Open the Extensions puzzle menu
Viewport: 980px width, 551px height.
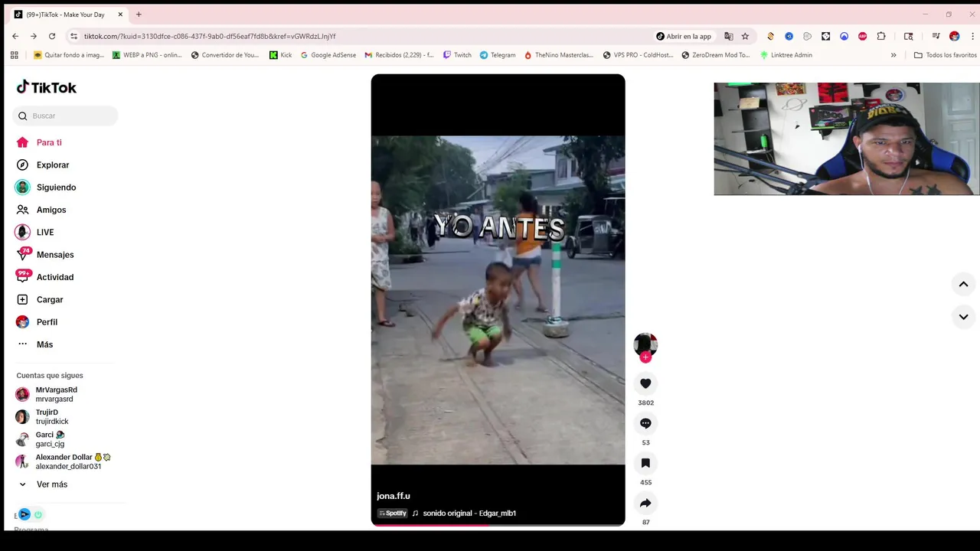click(881, 36)
